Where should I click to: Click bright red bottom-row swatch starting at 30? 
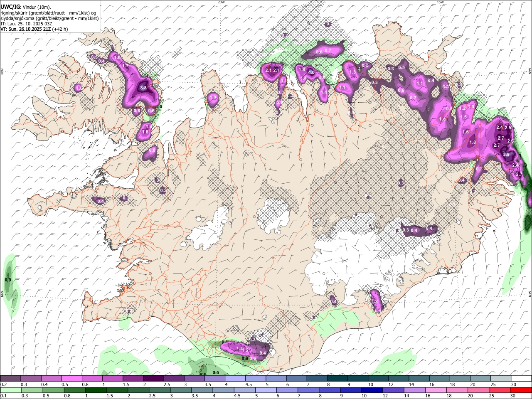pyautogui.click(x=521, y=390)
